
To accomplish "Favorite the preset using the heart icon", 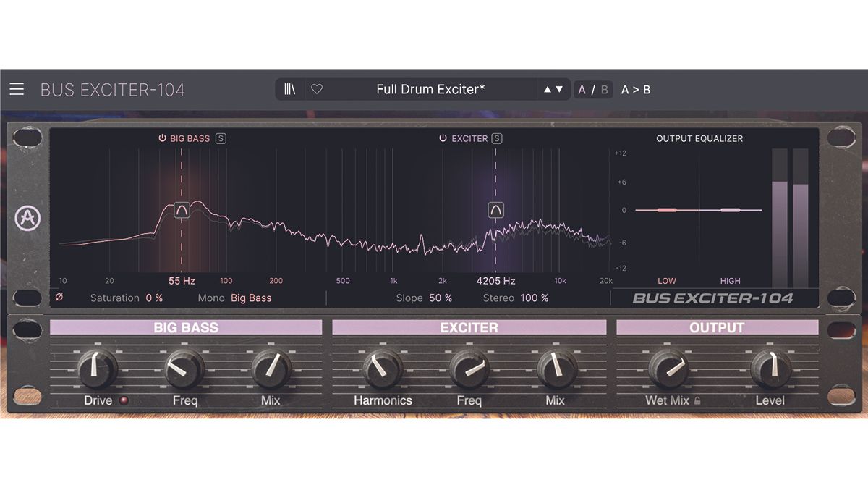I will [316, 89].
